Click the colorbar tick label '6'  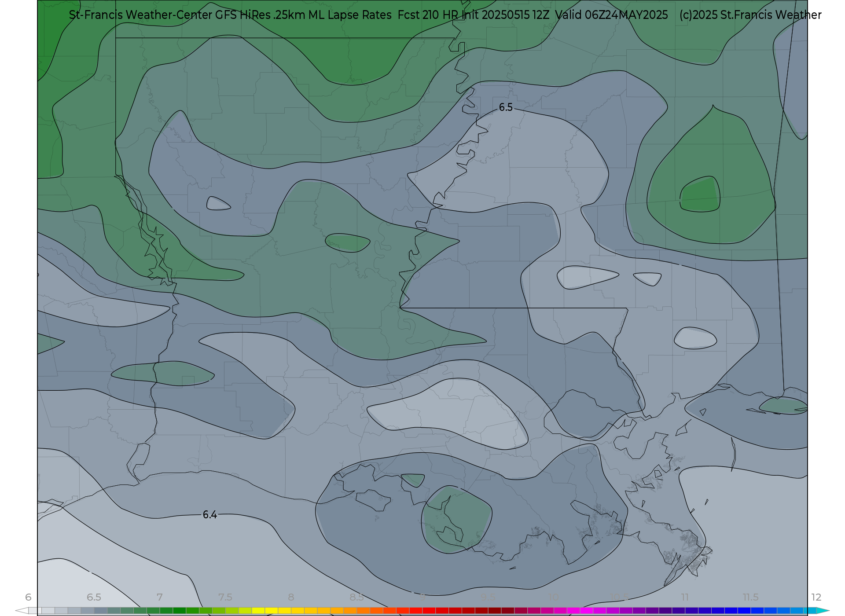pyautogui.click(x=28, y=597)
